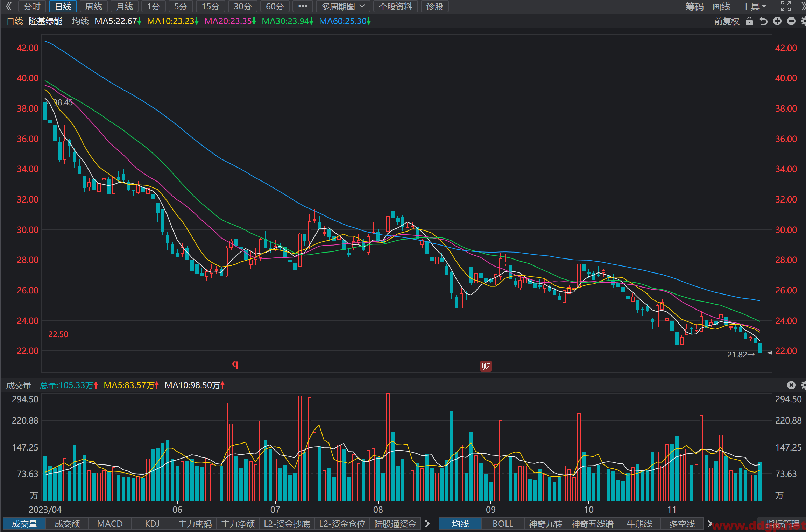Zoom in the chart with plus icon
This screenshot has height=532, width=806.
(x=777, y=21)
